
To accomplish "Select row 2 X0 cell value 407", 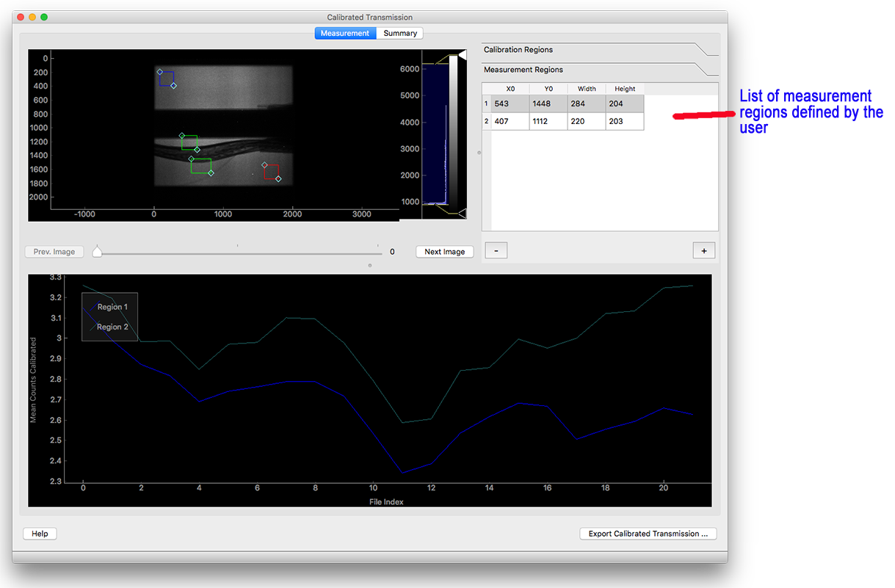I will pos(510,121).
